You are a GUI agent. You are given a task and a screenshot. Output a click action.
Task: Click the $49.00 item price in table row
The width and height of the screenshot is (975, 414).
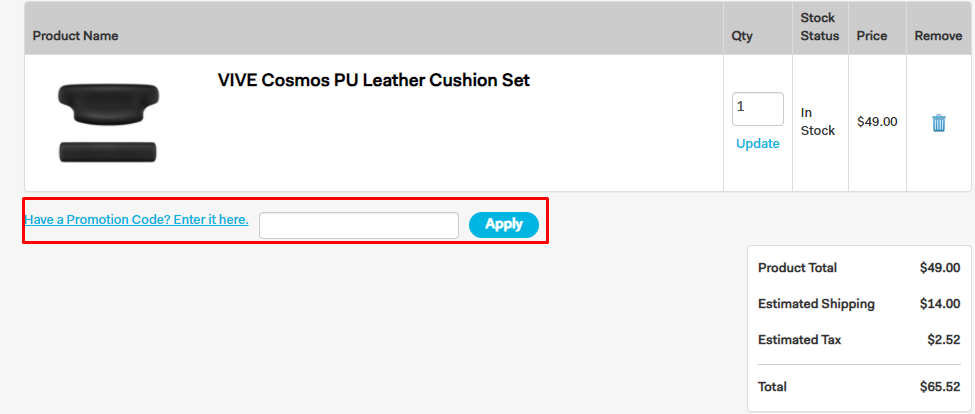(x=877, y=122)
